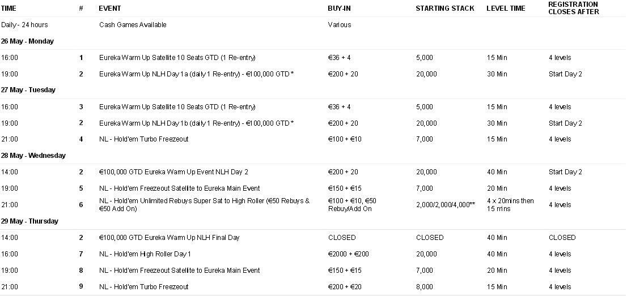The height and width of the screenshot is (296, 644).
Task: Click NL Hold'em High Roller Day 1 event
Action: 145,254
